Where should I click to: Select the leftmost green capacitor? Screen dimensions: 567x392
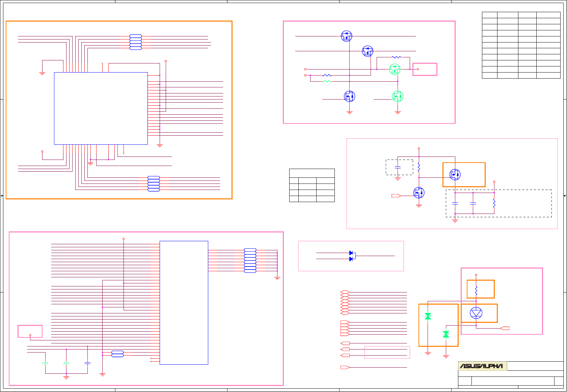point(45,363)
